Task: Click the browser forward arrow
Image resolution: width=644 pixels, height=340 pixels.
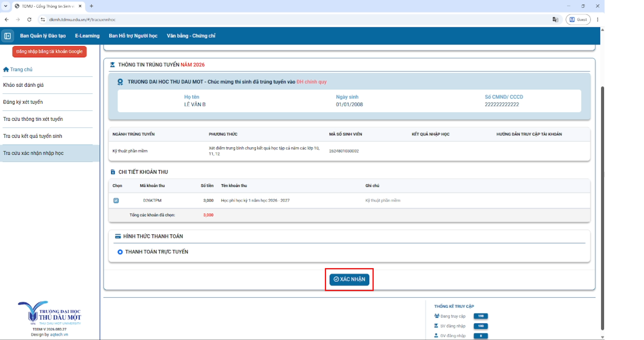Action: tap(18, 20)
